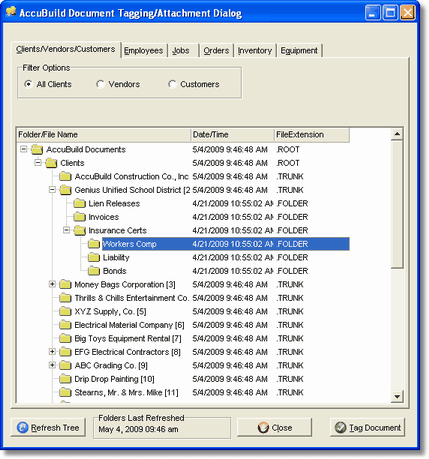Select the Liability tree row label
The height and width of the screenshot is (459, 429).
[116, 258]
